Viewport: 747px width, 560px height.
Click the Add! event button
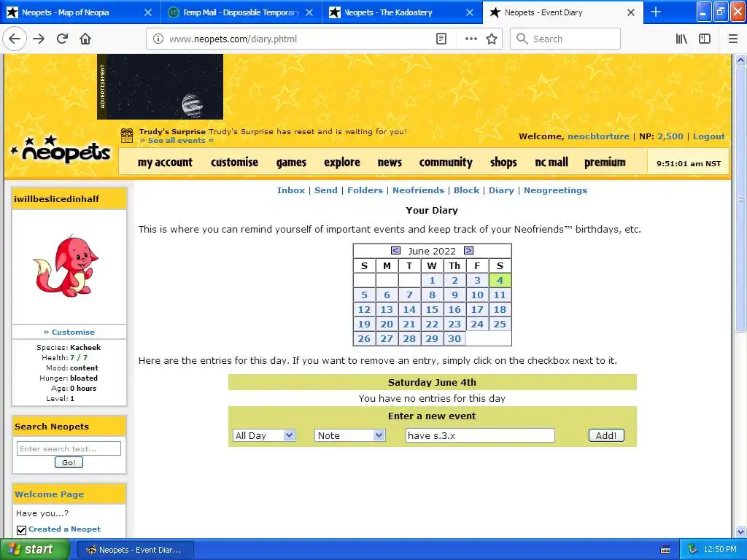pos(606,435)
